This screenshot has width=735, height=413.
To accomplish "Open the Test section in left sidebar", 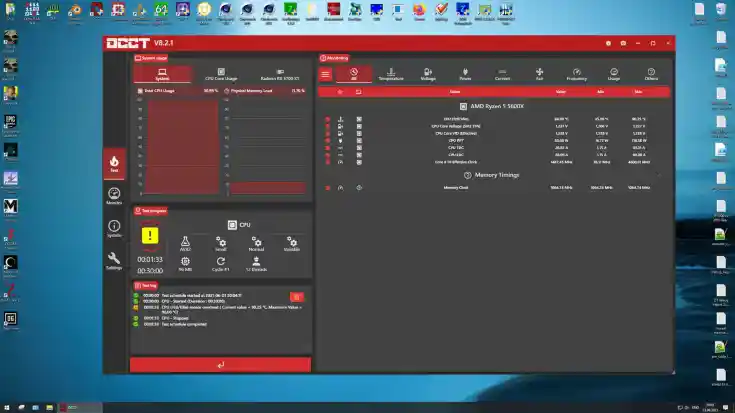I will [x=114, y=163].
